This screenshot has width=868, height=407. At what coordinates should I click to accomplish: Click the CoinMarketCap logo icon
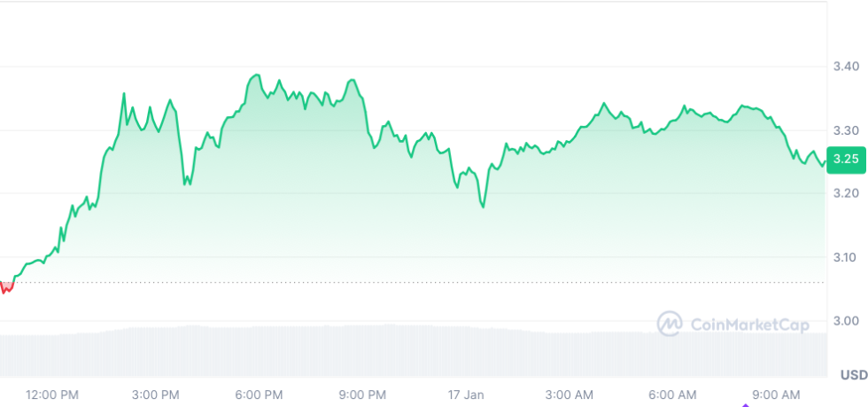670,323
